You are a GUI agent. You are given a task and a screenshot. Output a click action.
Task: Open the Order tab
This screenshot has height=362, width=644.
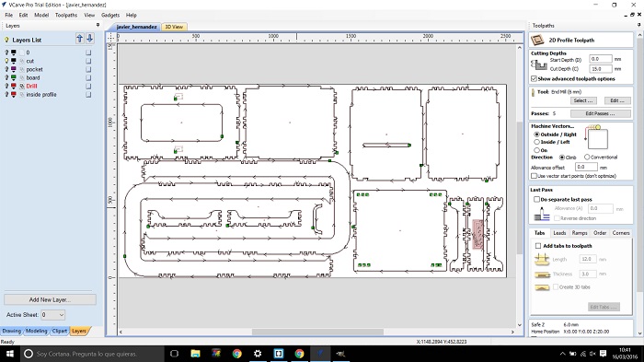600,233
